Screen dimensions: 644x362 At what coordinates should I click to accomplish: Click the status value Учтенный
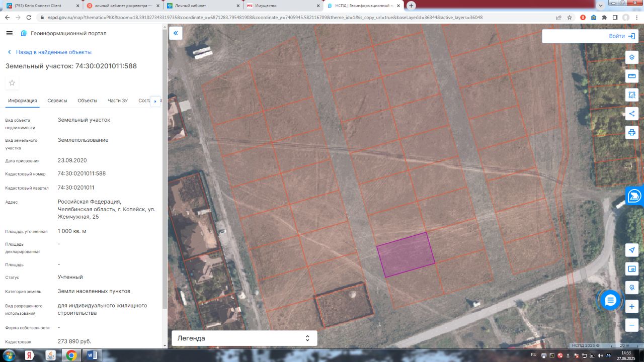70,277
